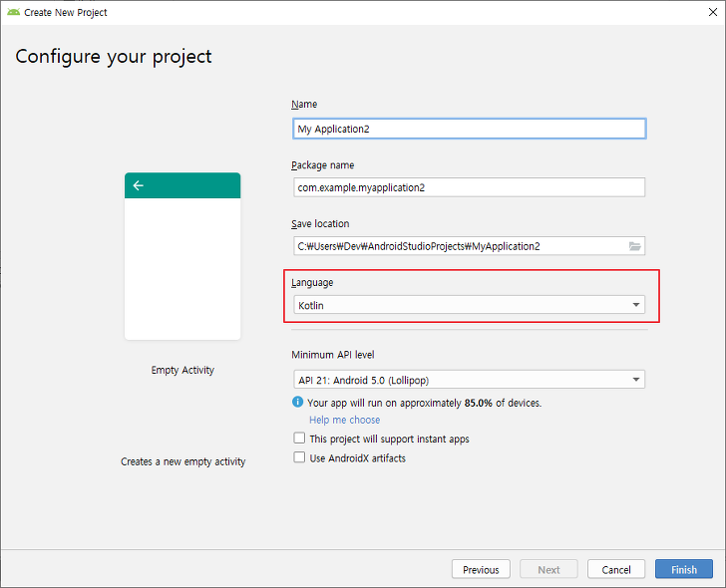Click the 'Package name' label
This screenshot has width=726, height=588.
pos(323,165)
